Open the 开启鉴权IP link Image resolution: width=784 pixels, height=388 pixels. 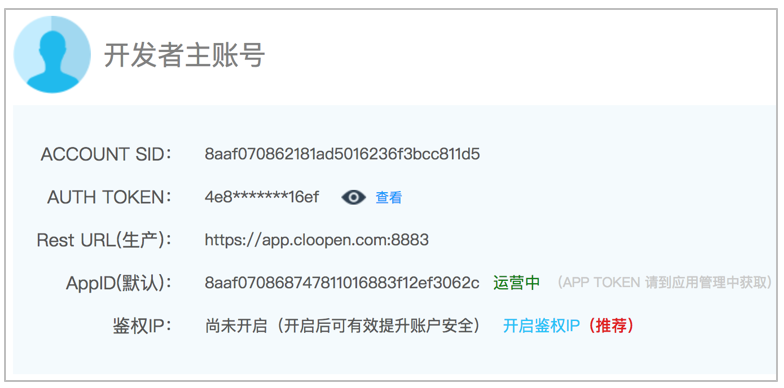coord(541,326)
